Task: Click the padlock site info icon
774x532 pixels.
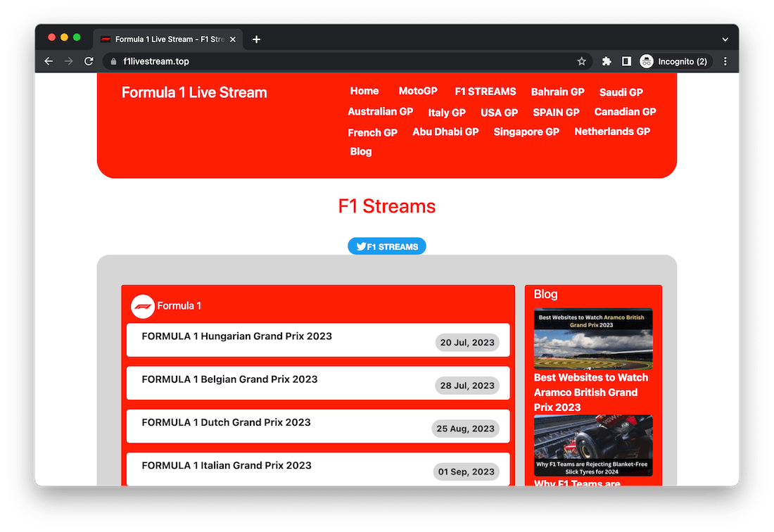Action: (x=113, y=61)
